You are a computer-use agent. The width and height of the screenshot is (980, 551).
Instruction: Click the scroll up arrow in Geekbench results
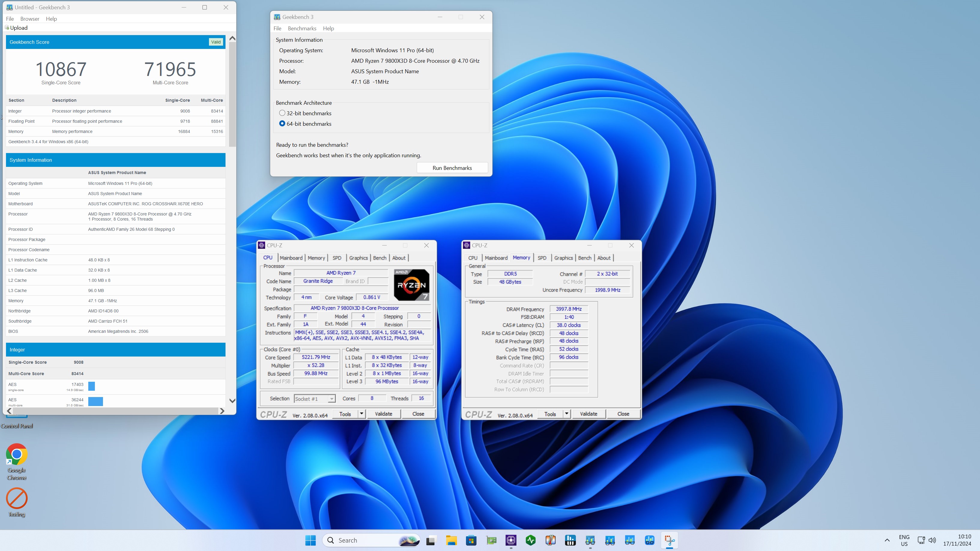pos(232,38)
